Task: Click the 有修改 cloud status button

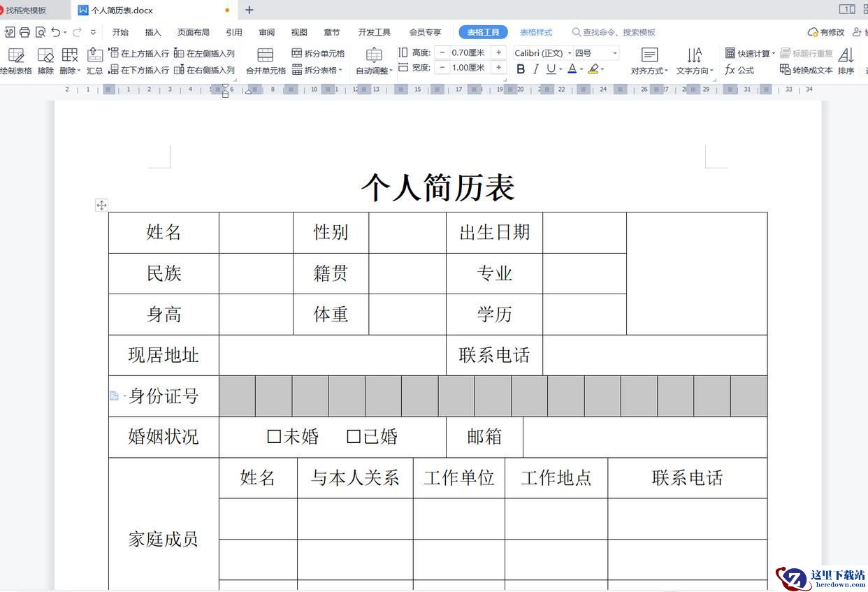Action: click(x=826, y=32)
